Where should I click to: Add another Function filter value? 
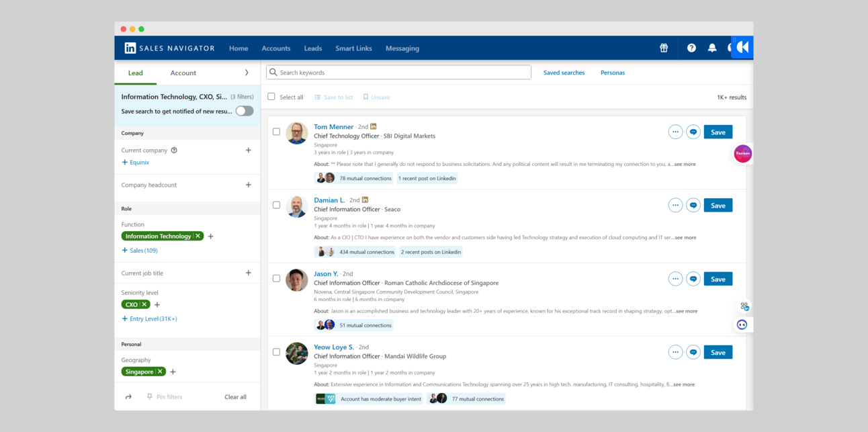click(x=211, y=236)
